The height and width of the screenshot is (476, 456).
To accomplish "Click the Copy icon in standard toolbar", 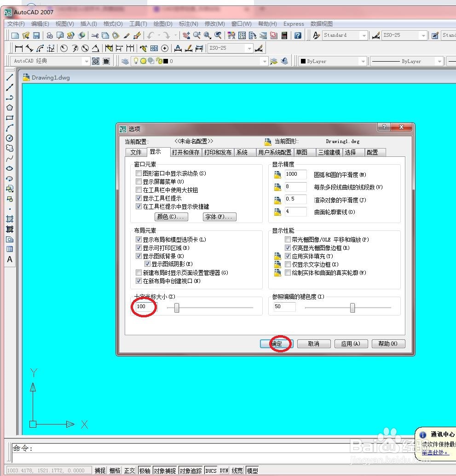I will click(105, 35).
